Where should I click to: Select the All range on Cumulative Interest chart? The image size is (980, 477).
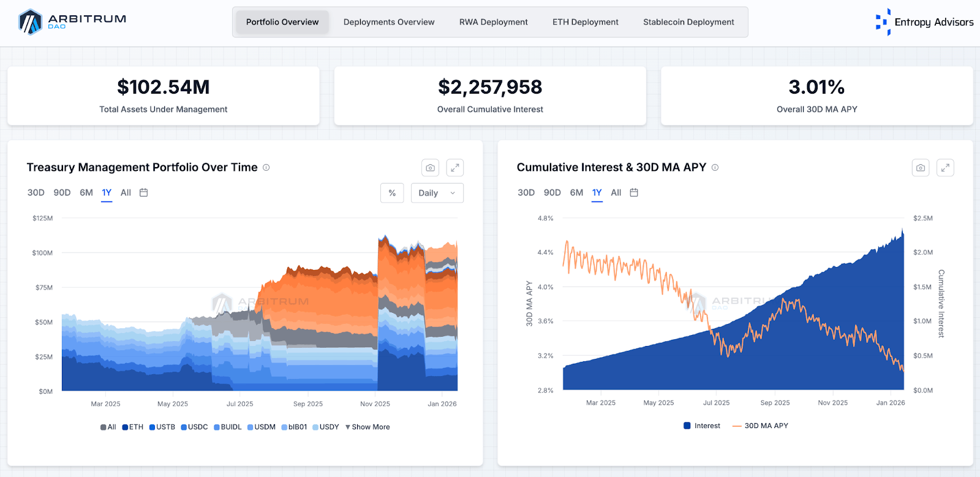pyautogui.click(x=616, y=192)
